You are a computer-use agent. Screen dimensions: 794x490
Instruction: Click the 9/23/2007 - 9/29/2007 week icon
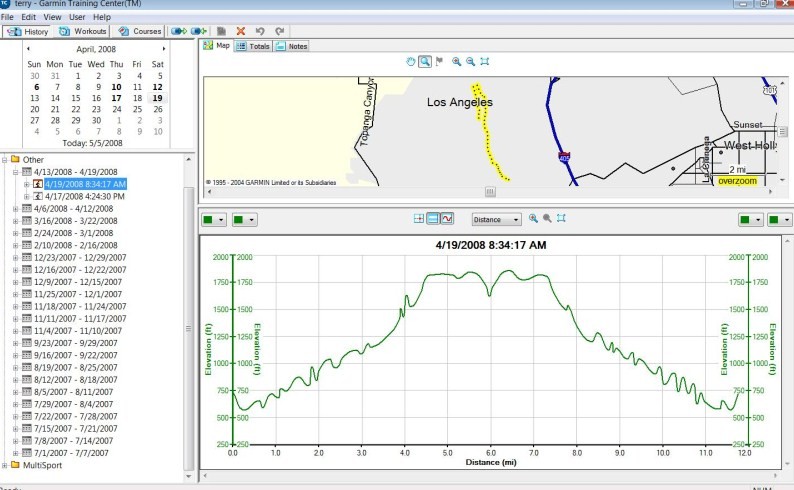point(27,343)
